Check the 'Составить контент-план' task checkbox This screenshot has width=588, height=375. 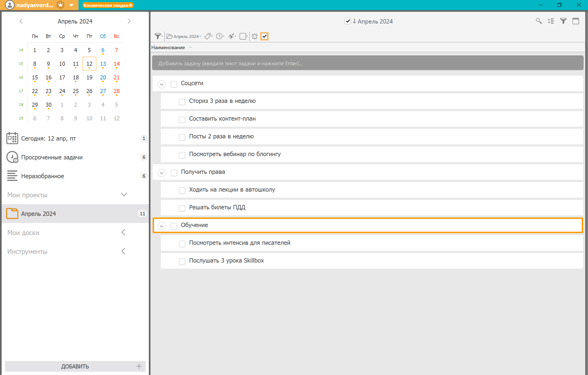pos(182,119)
